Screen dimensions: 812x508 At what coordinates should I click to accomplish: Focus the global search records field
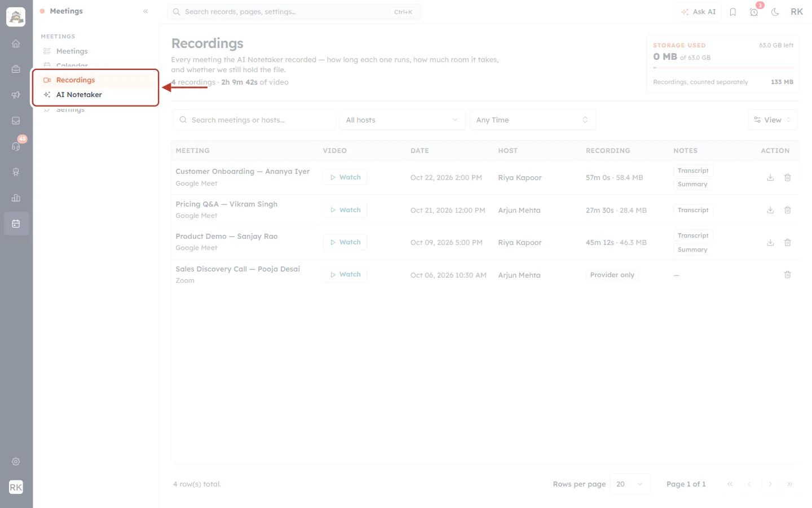click(294, 12)
